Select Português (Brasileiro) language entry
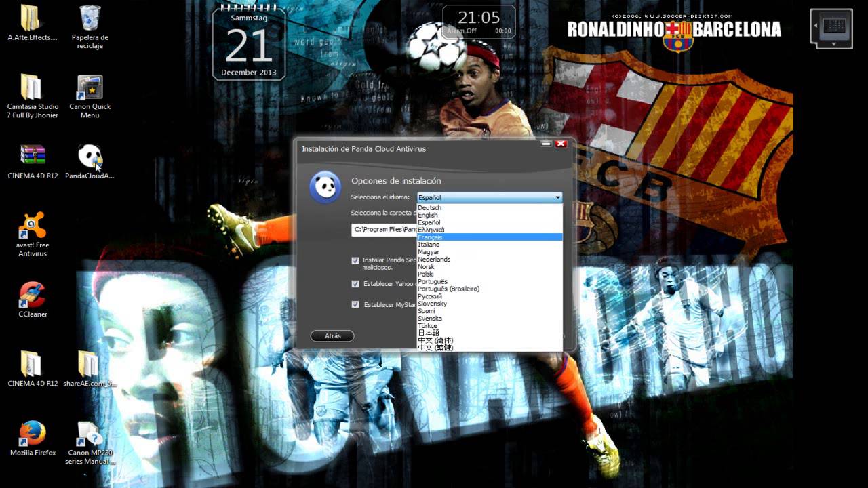 490,289
